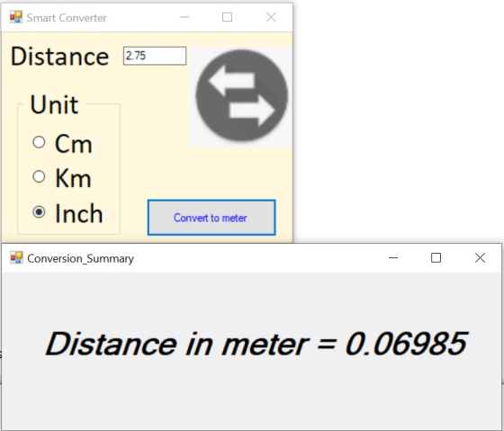
Task: Click the Distance label
Action: pyautogui.click(x=60, y=57)
